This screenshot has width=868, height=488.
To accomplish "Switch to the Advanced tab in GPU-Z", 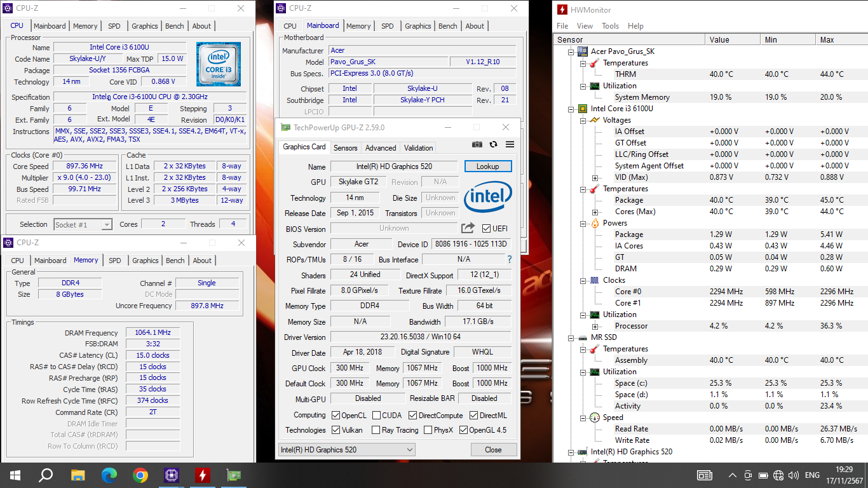I will (x=381, y=147).
